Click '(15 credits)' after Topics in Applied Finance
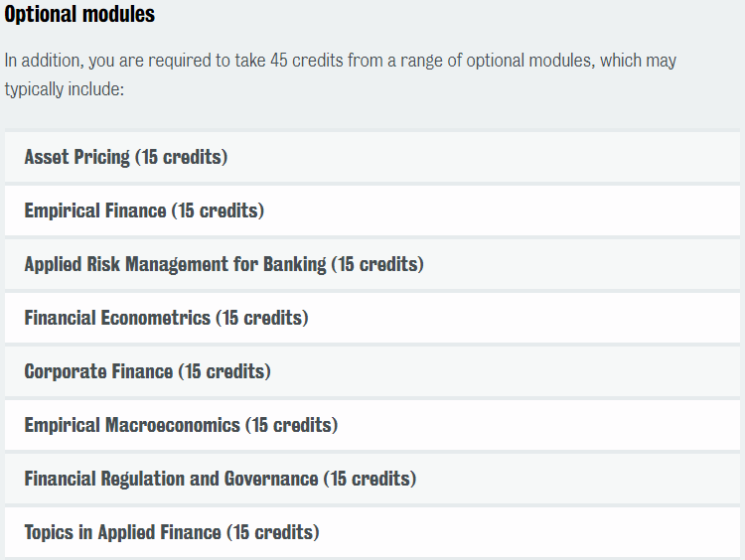 [273, 533]
